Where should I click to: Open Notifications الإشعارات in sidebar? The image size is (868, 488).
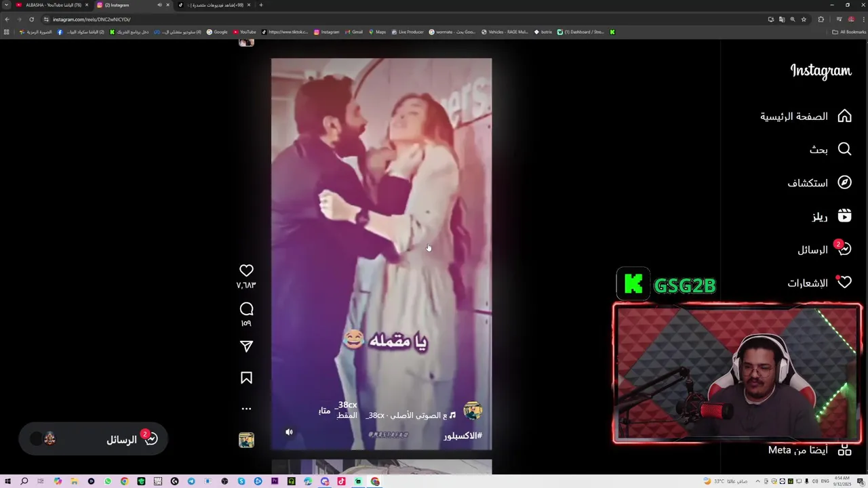point(820,283)
